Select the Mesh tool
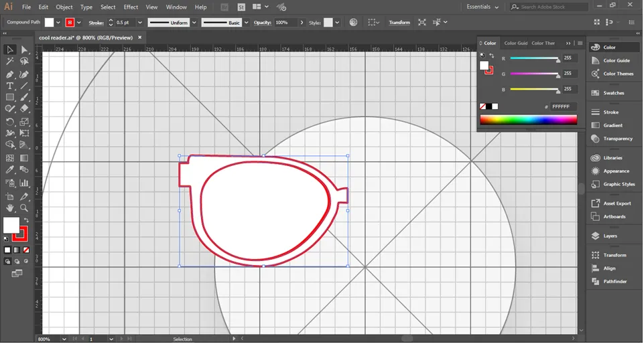 [10, 158]
